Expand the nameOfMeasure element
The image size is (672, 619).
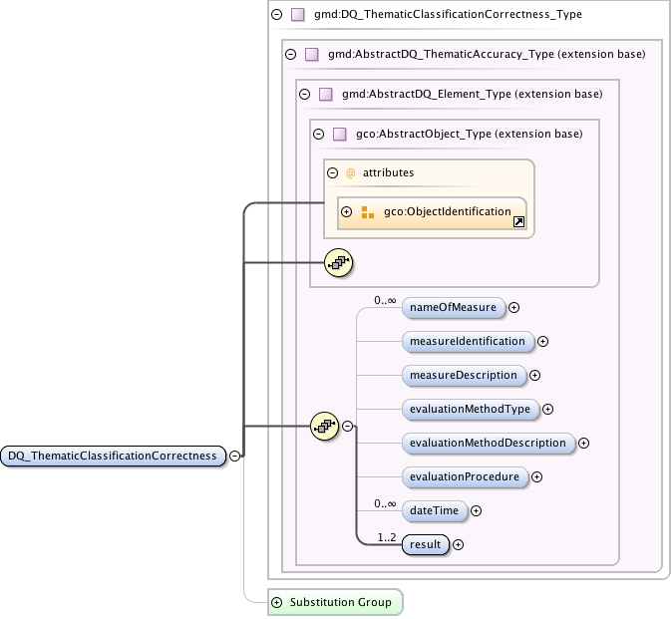tap(513, 308)
